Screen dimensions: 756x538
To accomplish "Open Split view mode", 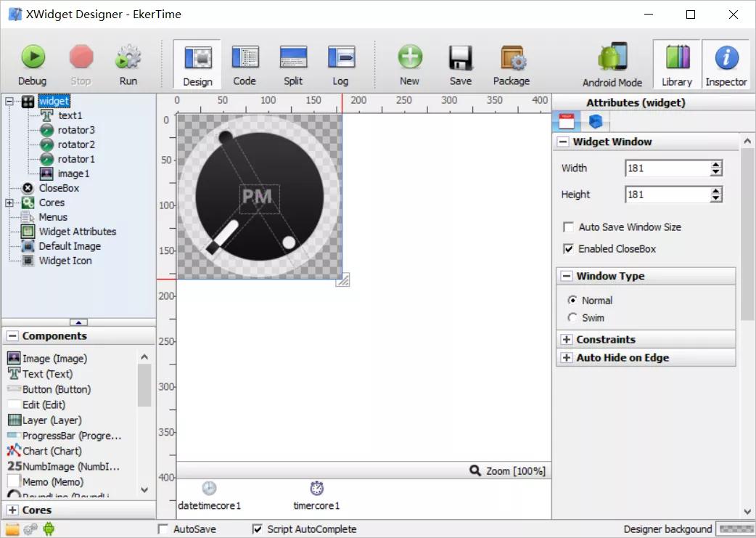I will (293, 58).
